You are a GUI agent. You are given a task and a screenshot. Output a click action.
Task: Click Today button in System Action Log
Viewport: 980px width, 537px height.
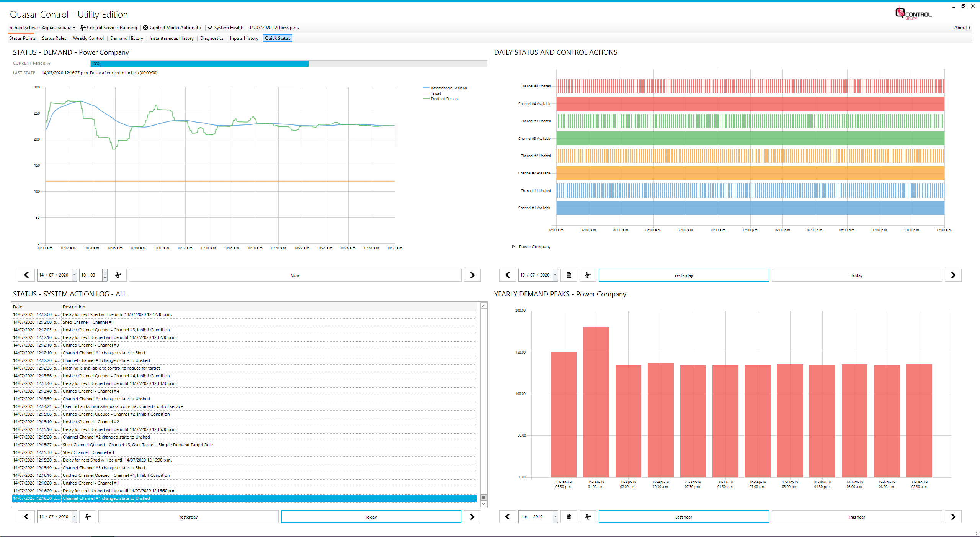371,517
